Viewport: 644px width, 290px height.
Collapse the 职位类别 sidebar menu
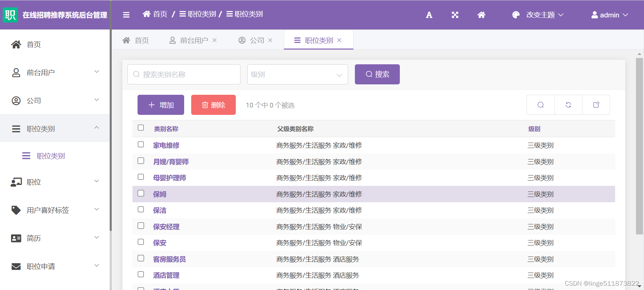[97, 128]
